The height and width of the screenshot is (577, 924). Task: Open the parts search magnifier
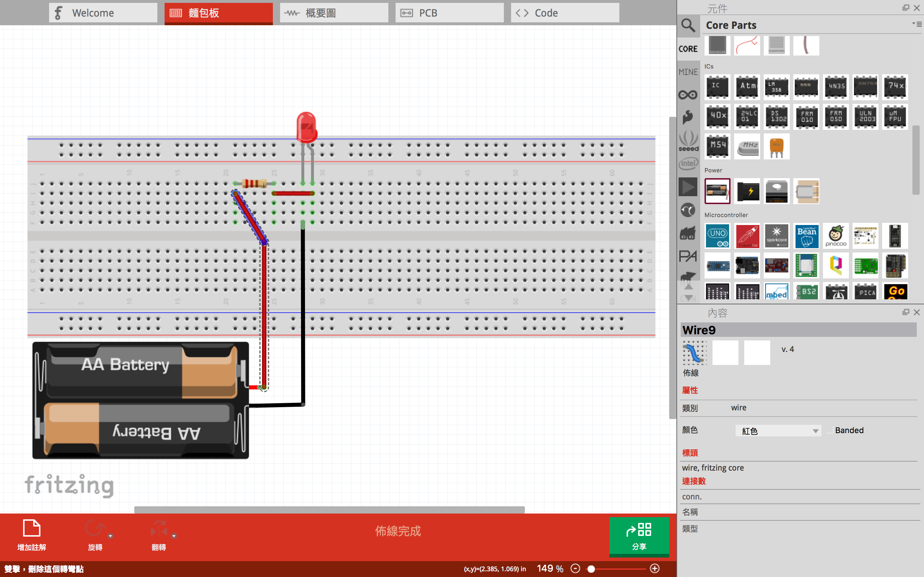(x=688, y=25)
